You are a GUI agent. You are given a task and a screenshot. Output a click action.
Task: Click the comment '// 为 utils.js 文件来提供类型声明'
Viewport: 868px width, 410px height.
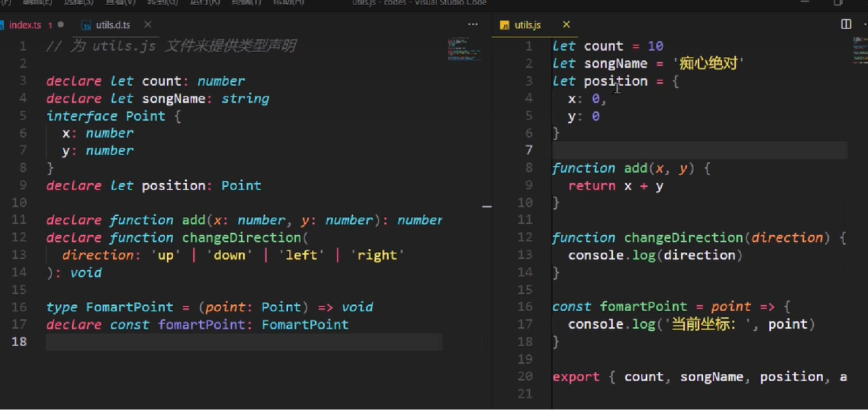coord(171,46)
